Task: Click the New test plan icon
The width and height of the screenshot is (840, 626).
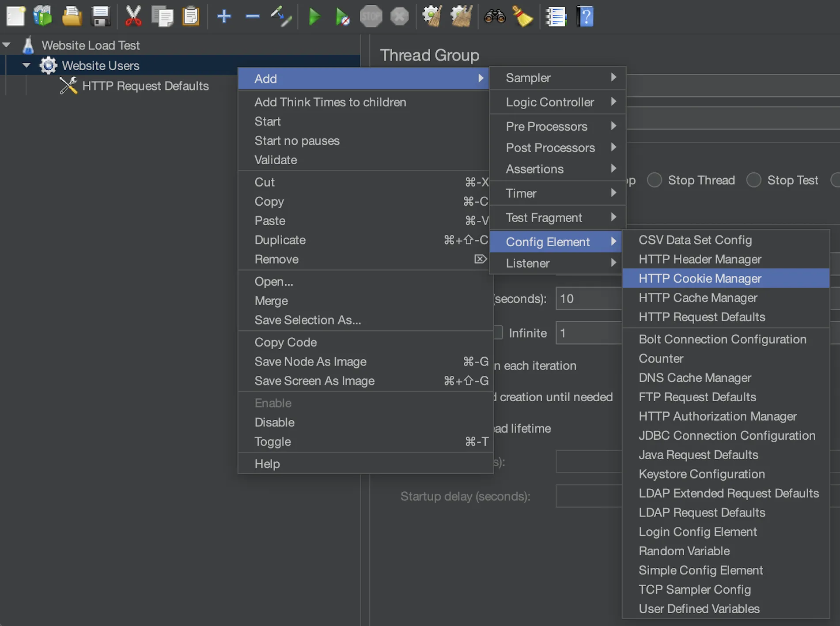Action: click(x=16, y=17)
